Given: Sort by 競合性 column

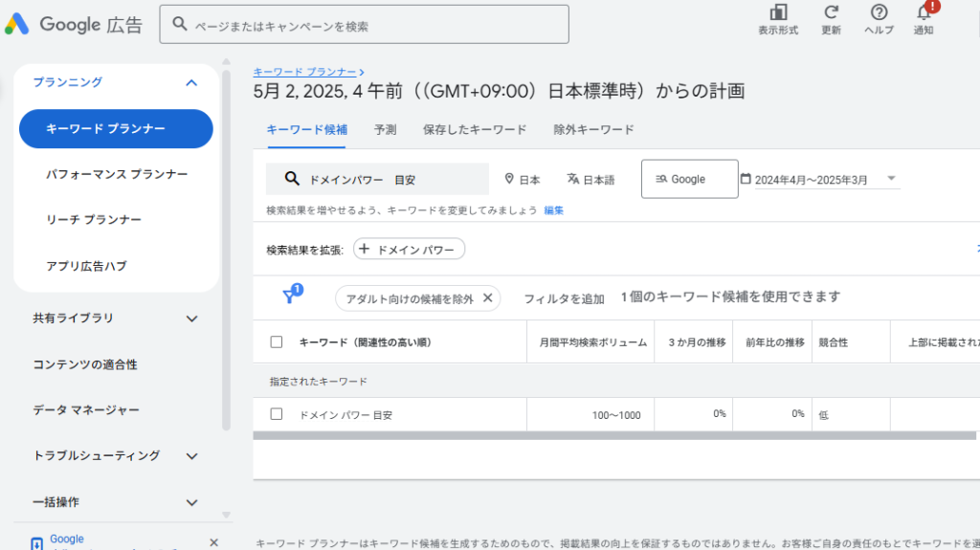Looking at the screenshot, I should (834, 342).
